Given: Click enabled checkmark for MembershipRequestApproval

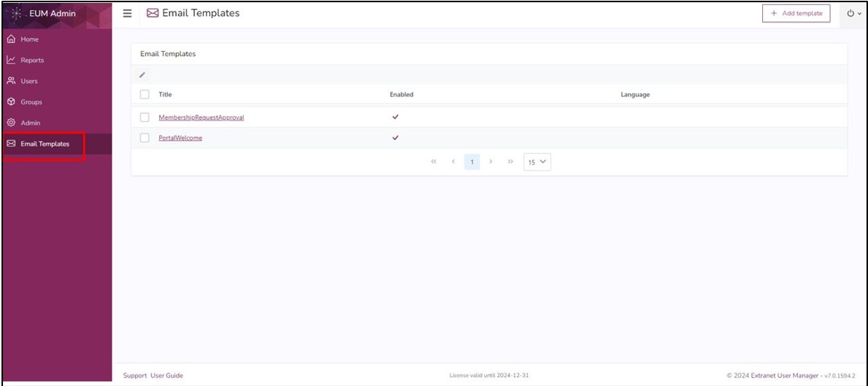Looking at the screenshot, I should [x=395, y=117].
